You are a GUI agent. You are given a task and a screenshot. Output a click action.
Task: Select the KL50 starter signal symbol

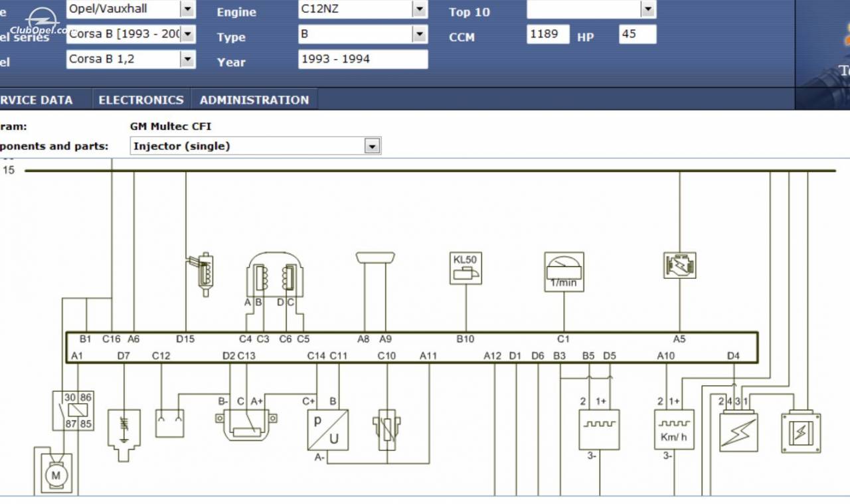[466, 268]
